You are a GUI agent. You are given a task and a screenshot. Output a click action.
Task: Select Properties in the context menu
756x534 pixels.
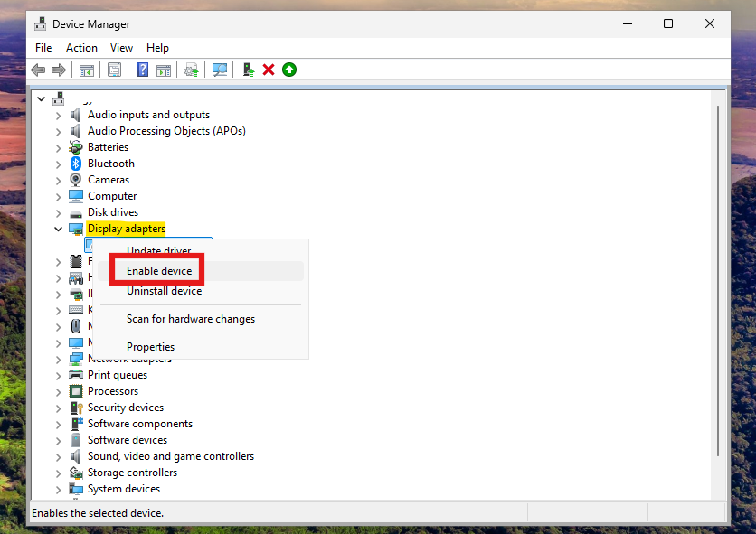pyautogui.click(x=150, y=346)
